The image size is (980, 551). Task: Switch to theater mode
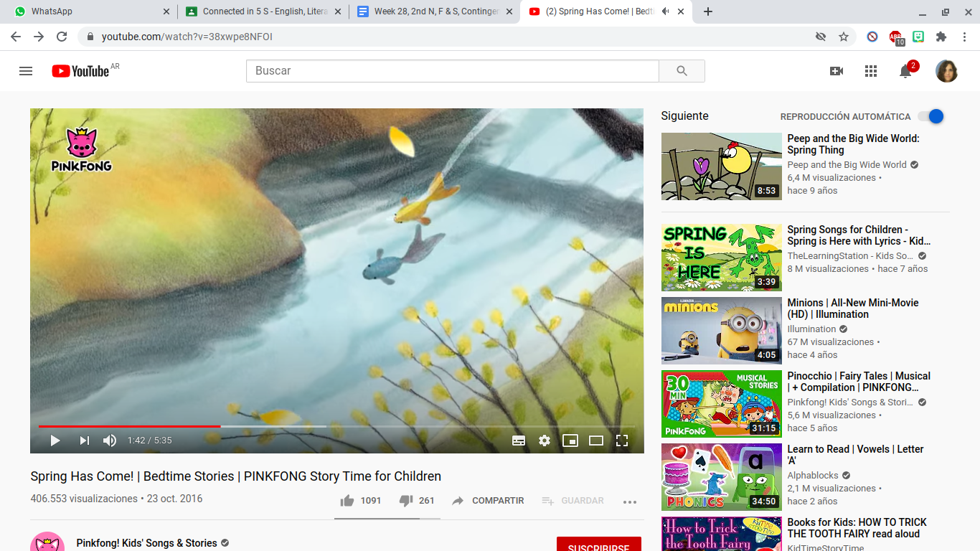596,441
